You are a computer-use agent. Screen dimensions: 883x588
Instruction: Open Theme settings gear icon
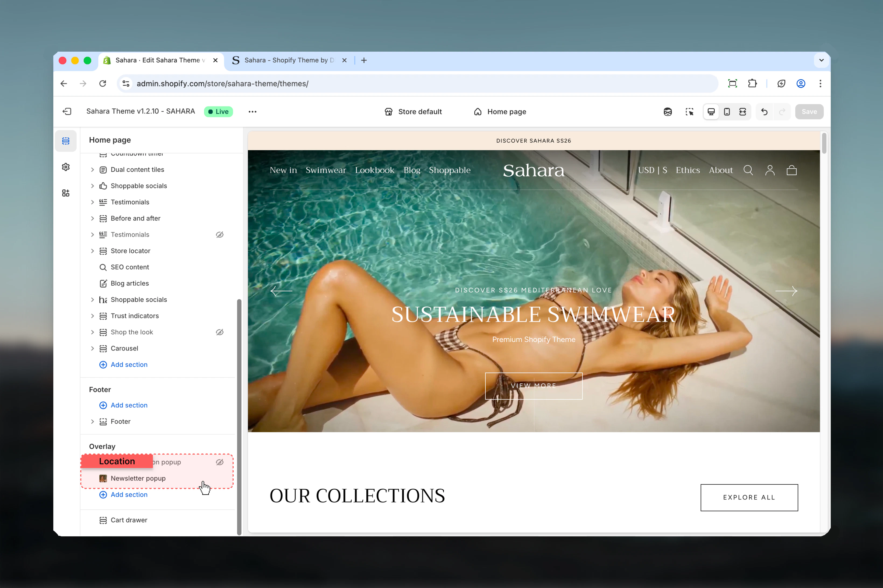tap(66, 167)
